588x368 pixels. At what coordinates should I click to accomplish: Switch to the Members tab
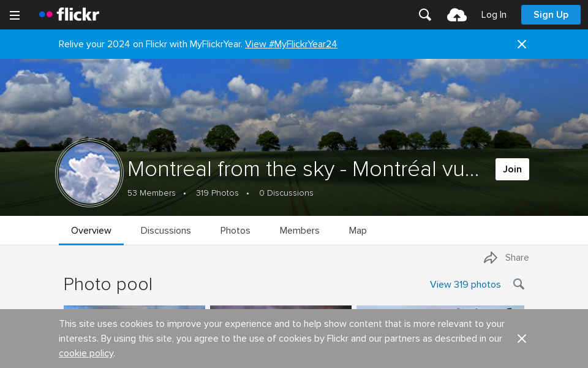coord(300,231)
